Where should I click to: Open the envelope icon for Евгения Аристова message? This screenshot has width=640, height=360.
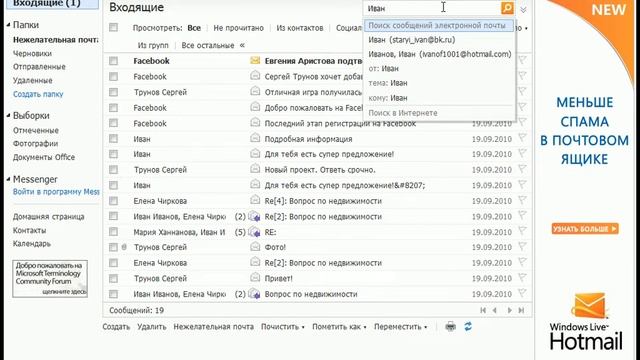tap(255, 60)
